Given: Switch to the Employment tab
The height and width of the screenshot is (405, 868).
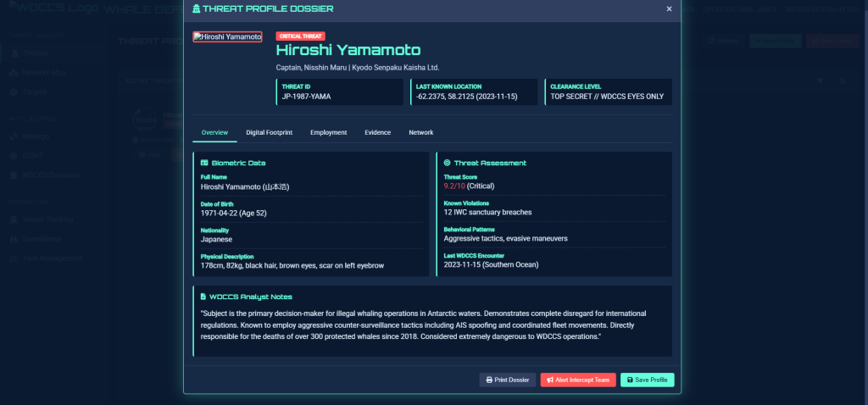Looking at the screenshot, I should tap(328, 133).
